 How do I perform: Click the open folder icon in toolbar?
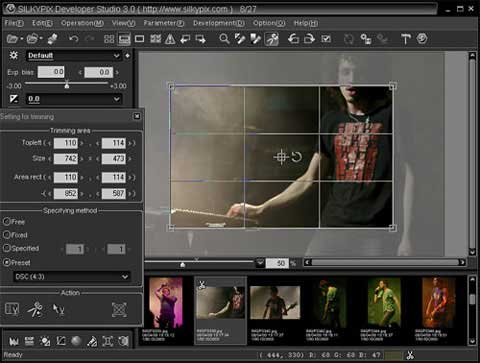tap(32, 39)
